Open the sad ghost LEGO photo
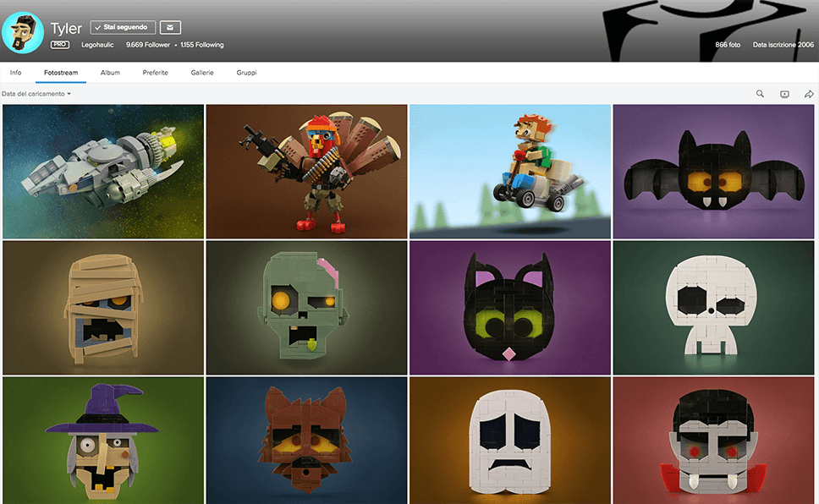 [x=510, y=441]
